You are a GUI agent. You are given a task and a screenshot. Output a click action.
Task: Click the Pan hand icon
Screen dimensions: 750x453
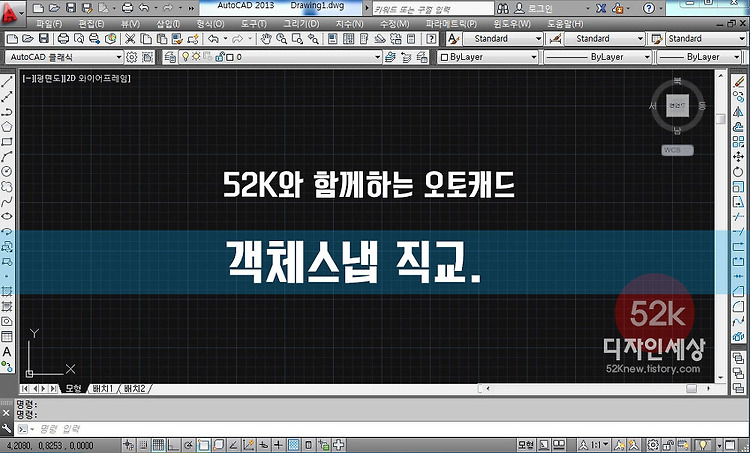[266, 39]
